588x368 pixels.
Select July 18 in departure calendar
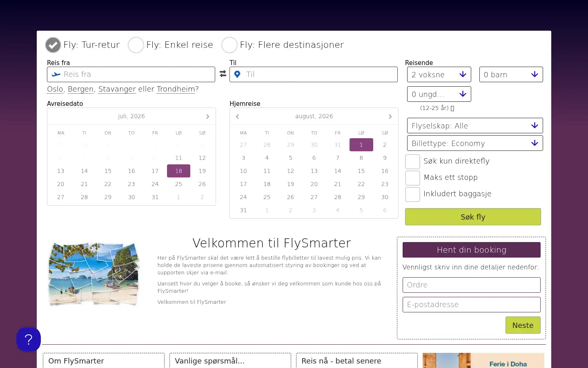178,171
